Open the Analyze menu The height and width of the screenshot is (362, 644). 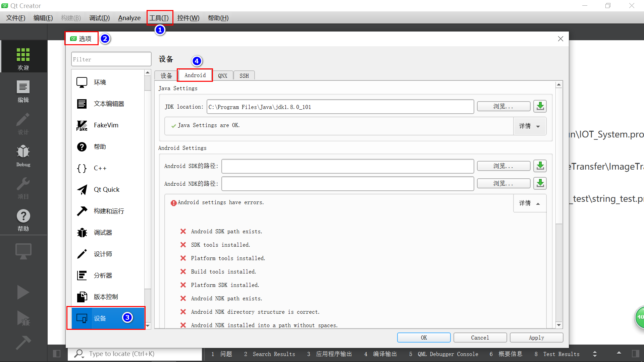click(x=129, y=18)
